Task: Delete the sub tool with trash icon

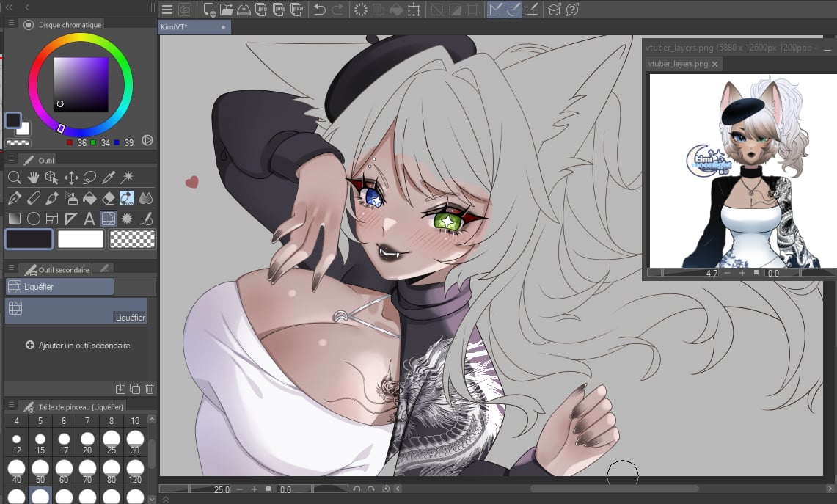Action: coord(150,390)
